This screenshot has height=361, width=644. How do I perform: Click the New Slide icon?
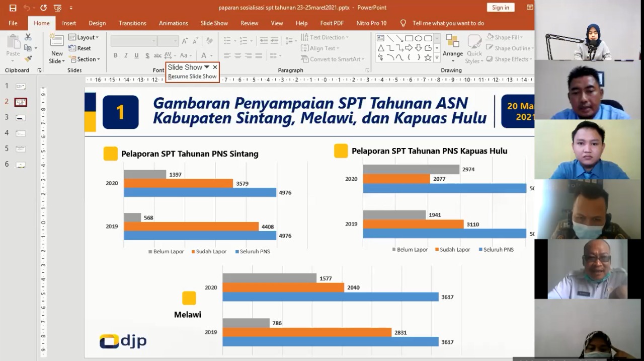tap(57, 41)
